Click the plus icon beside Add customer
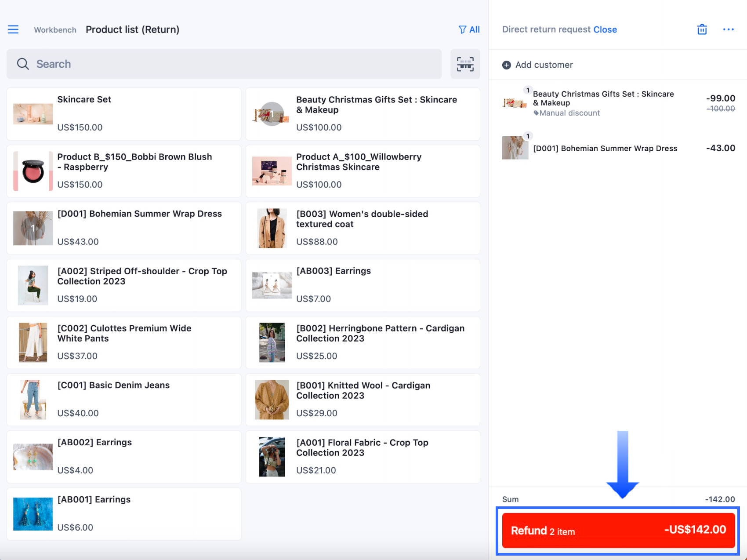747x560 pixels. (507, 65)
